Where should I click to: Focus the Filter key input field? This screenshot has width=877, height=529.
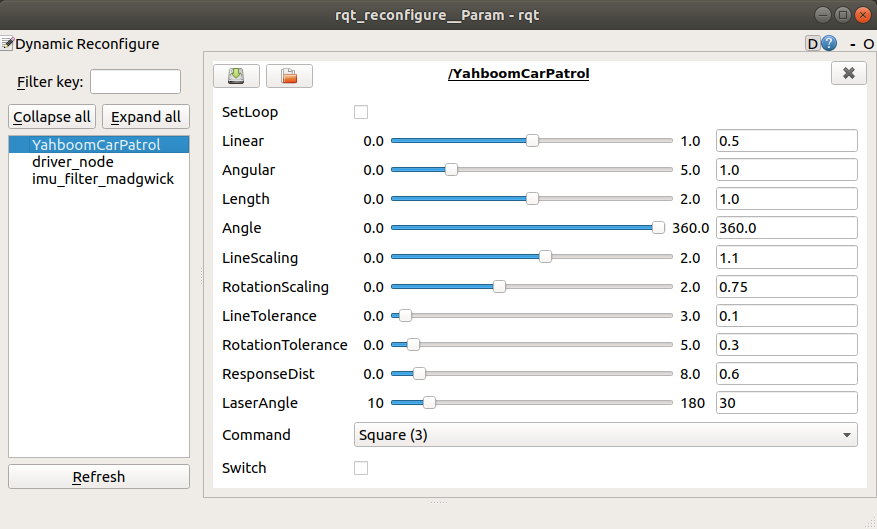click(x=135, y=82)
